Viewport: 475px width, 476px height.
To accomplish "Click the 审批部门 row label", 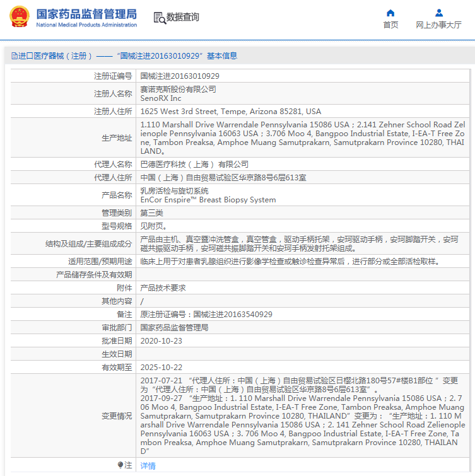I will click(117, 328).
